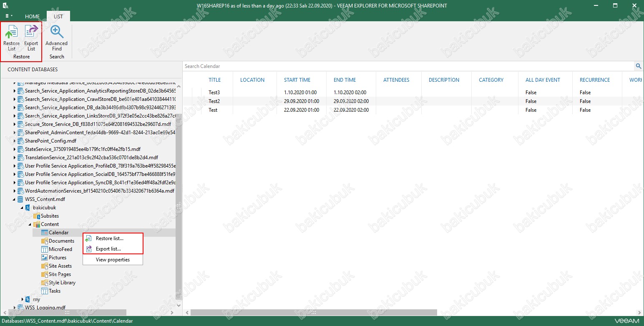Expand the StateService database node
Image resolution: width=644 pixels, height=326 pixels.
[x=15, y=149]
